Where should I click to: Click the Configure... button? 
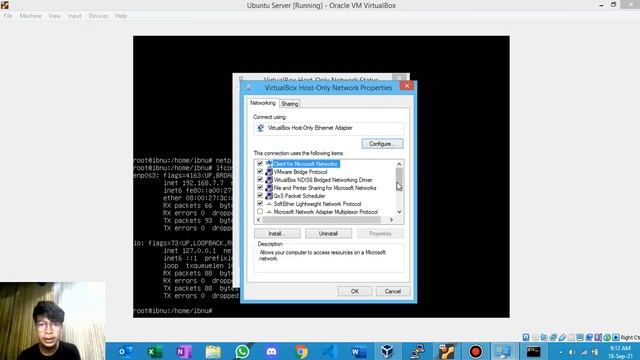382,144
